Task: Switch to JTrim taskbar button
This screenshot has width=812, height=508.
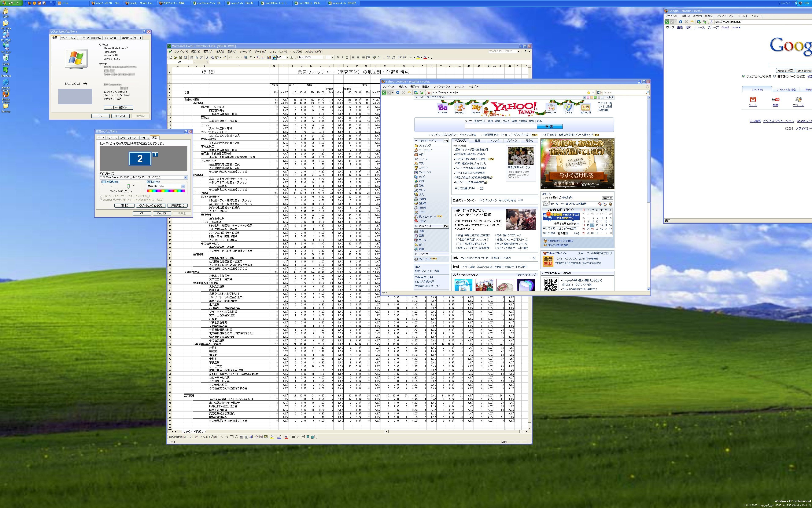Action: point(72,3)
